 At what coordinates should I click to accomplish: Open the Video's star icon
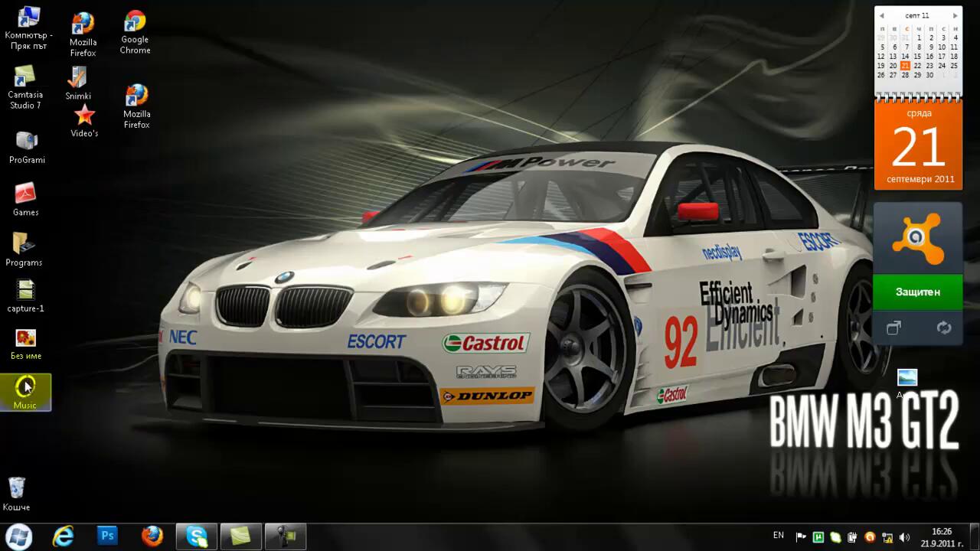point(84,116)
